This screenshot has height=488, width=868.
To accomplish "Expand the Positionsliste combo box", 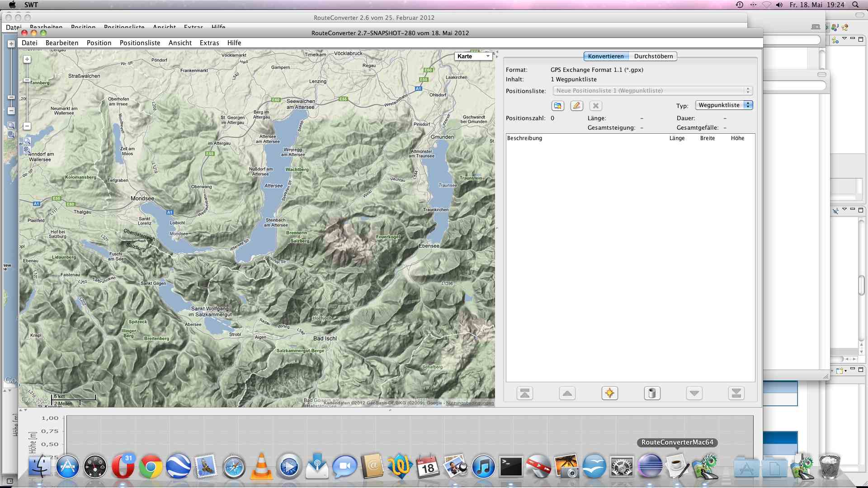I will point(652,91).
